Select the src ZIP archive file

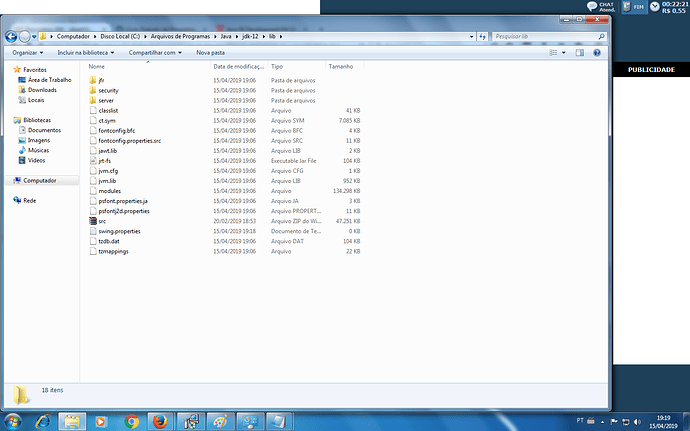click(x=102, y=221)
